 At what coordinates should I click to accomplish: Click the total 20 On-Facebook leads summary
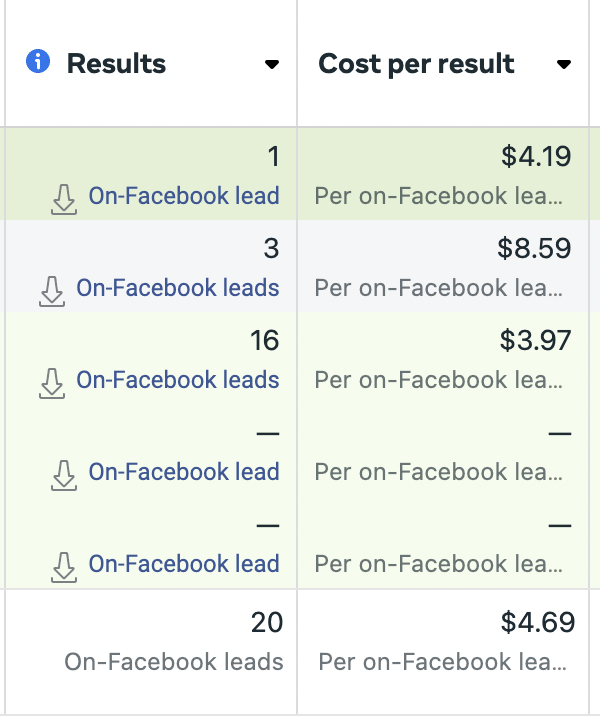point(174,661)
